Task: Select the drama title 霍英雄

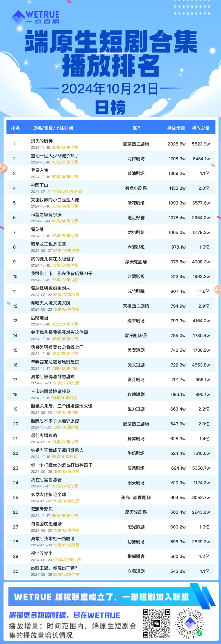Action: point(37,229)
